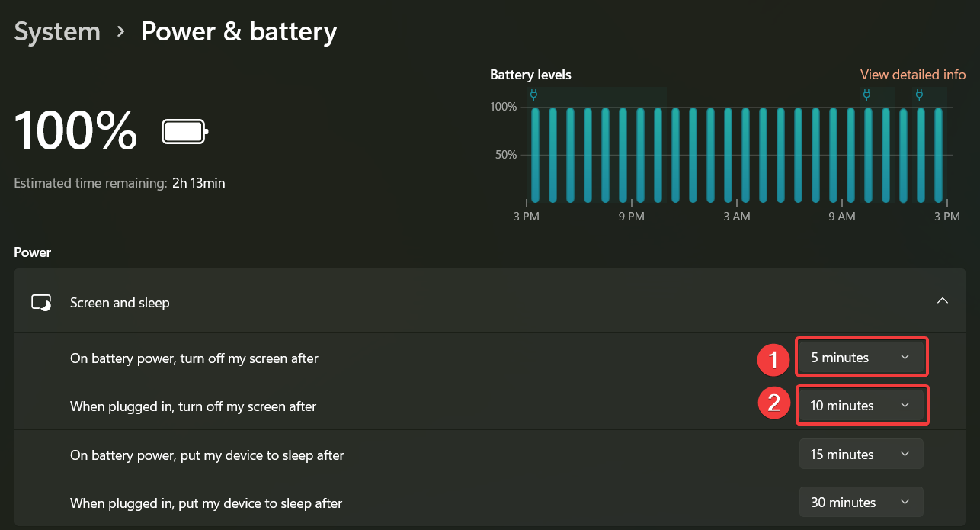Click the breadcrumb arrow after System
The width and height of the screenshot is (980, 530).
[x=121, y=32]
